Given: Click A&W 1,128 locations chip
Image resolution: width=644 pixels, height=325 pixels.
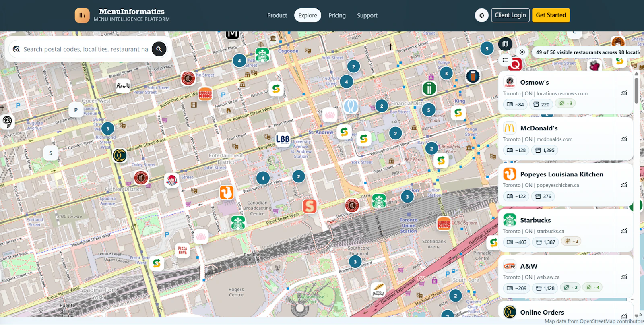Looking at the screenshot, I should (545, 288).
